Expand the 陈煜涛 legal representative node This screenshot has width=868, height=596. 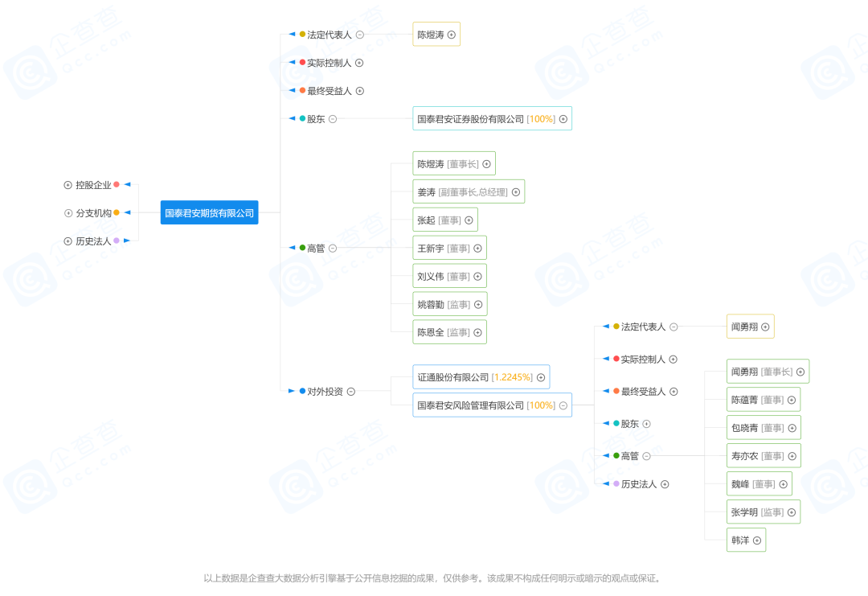452,35
